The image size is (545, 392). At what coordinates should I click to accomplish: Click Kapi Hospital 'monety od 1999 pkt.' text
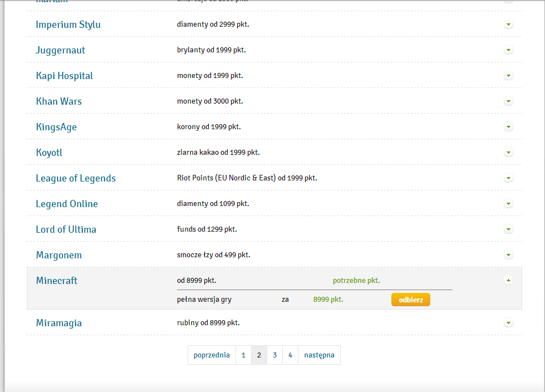(x=210, y=75)
